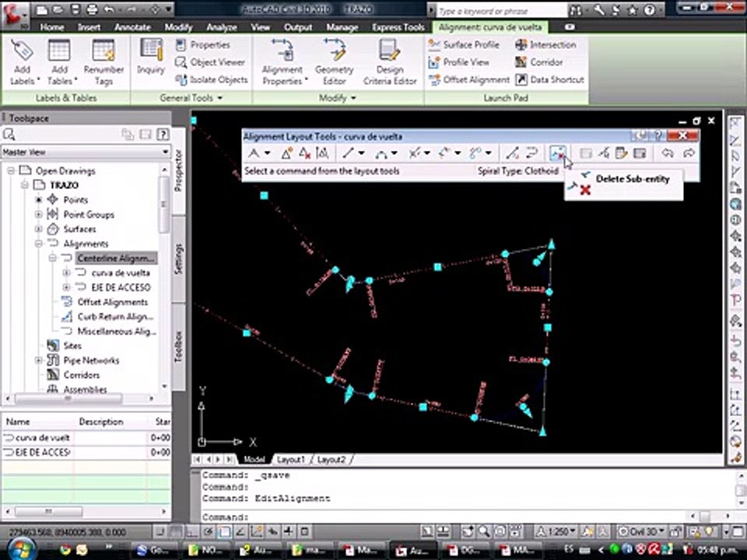The image size is (747, 560).
Task: Collapse the Alignments node
Action: pos(39,243)
